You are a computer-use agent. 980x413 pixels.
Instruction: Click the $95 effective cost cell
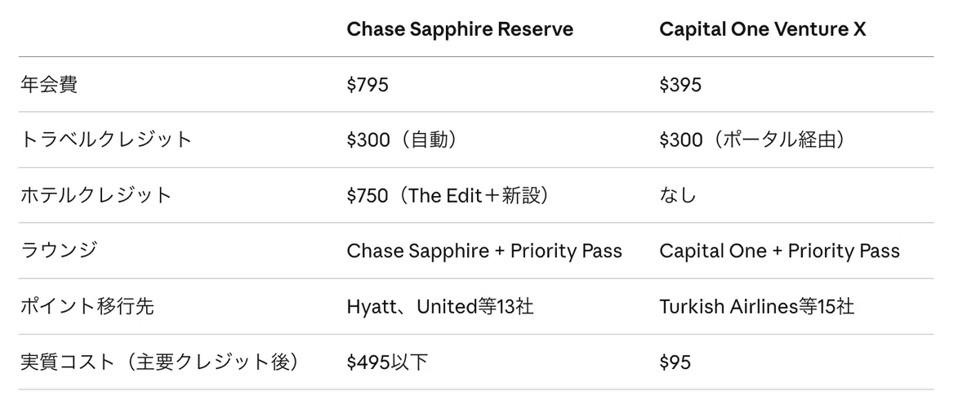(x=675, y=362)
